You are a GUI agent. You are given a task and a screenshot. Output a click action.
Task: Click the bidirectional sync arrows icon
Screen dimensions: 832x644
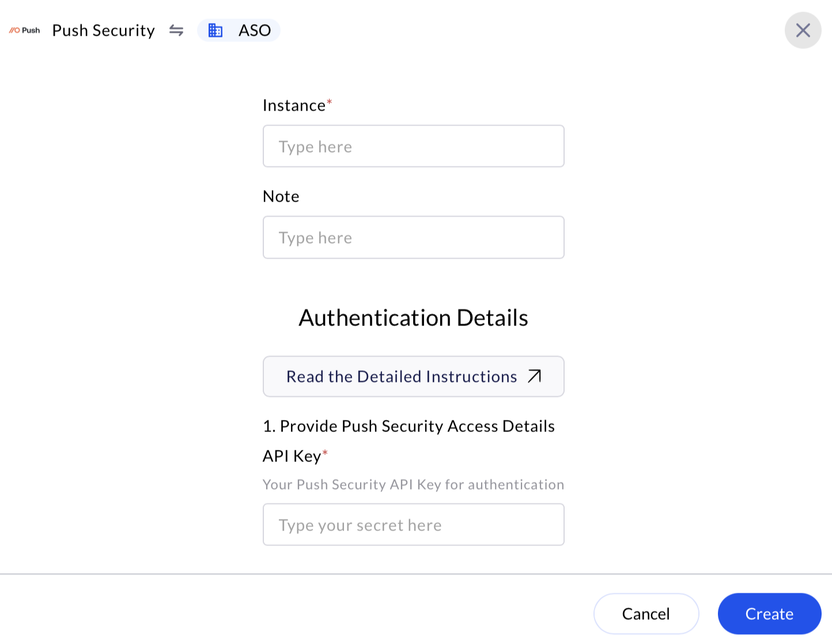[x=176, y=30]
